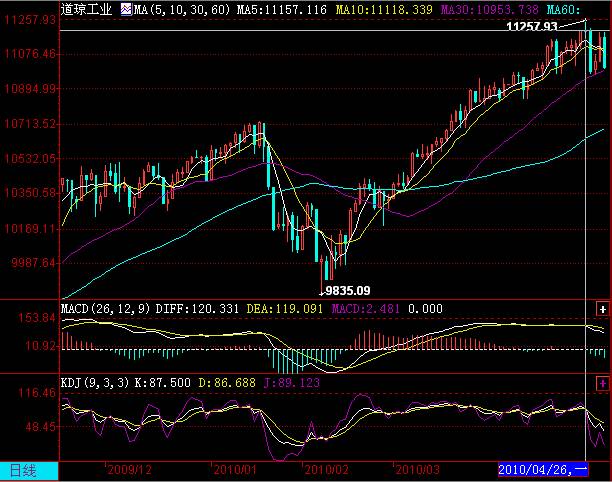Click the 0.000 value in the MACD header
The image size is (612, 482).
[425, 309]
